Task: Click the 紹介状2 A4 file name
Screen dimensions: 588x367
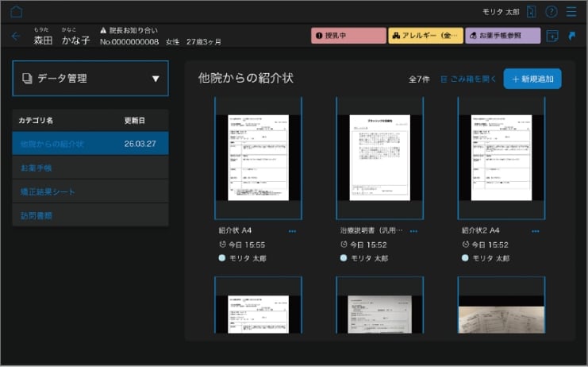Action: click(x=480, y=230)
